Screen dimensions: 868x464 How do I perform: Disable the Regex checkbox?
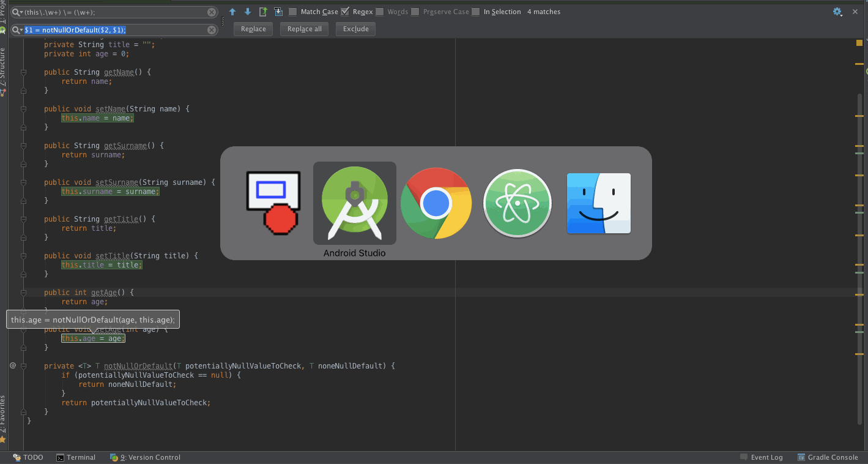coord(345,12)
